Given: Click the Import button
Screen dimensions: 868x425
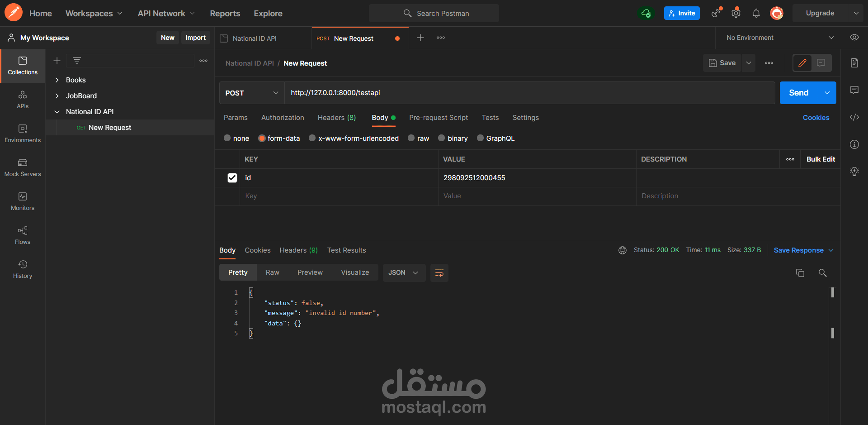Looking at the screenshot, I should [x=196, y=38].
